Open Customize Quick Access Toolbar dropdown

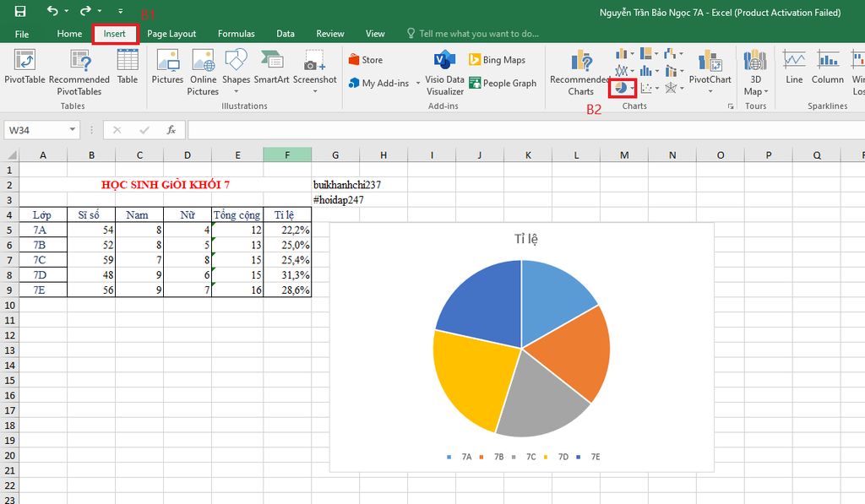tap(120, 11)
